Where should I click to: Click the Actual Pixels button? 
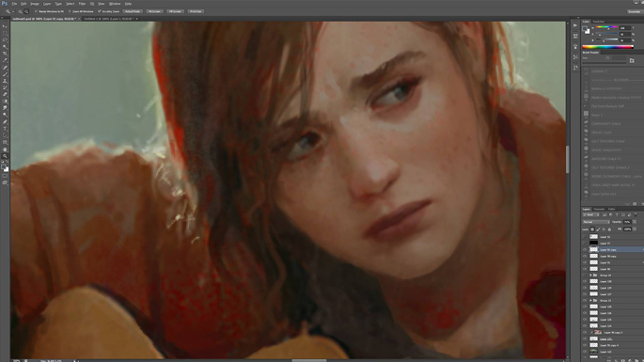tap(133, 11)
